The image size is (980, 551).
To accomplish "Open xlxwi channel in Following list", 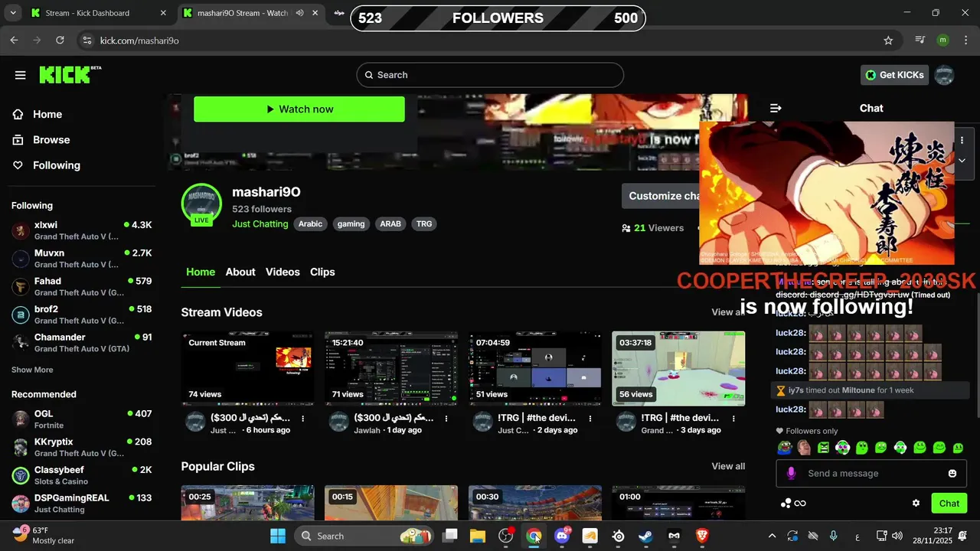I will (x=82, y=230).
